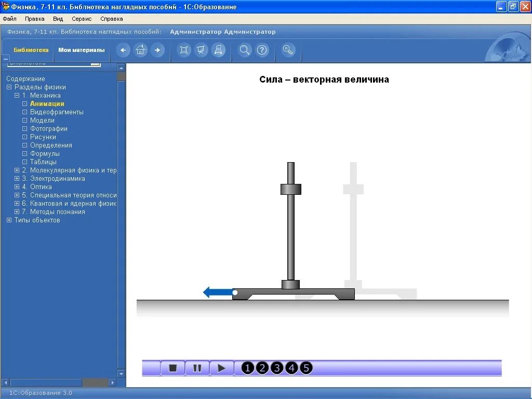This screenshot has width=532, height=399.
Task: Pause the animation
Action: pos(197,368)
